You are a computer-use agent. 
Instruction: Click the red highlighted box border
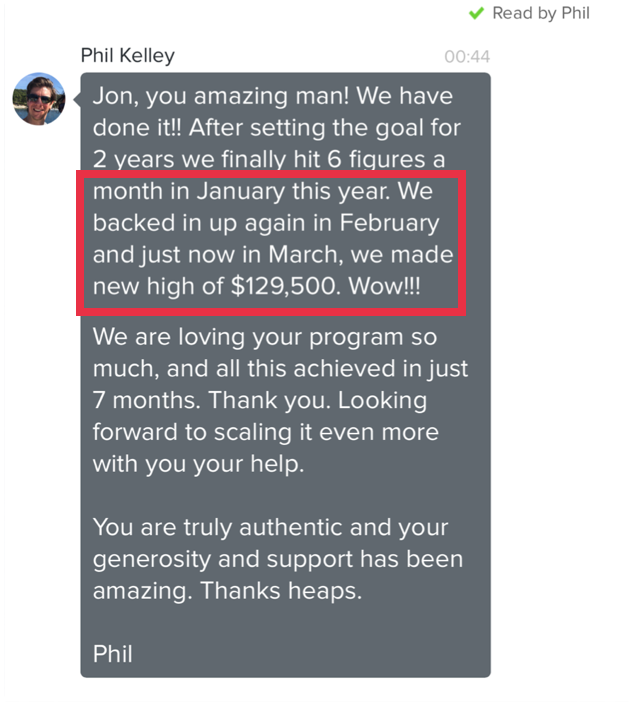(x=271, y=174)
